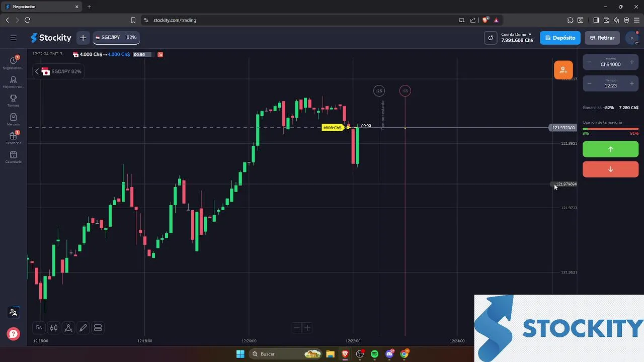
Task: Open browser extensions puzzle icon
Action: pyautogui.click(x=570, y=20)
